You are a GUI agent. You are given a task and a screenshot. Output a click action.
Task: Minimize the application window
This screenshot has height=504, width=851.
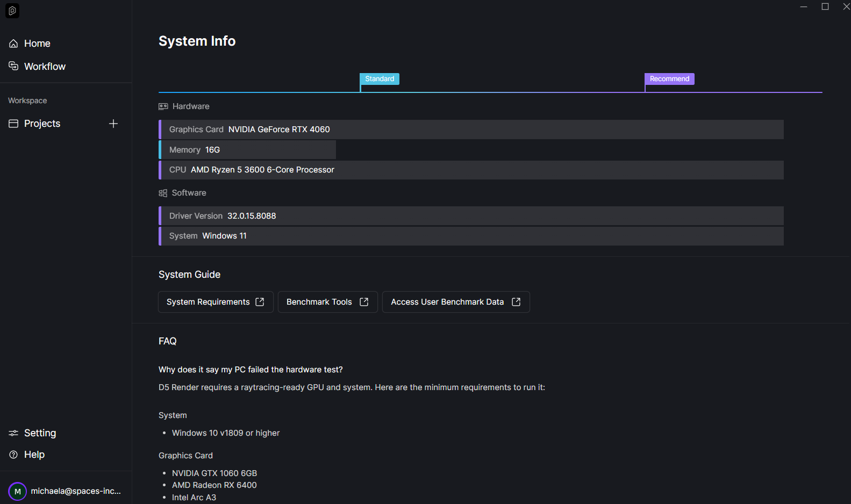[x=804, y=6]
